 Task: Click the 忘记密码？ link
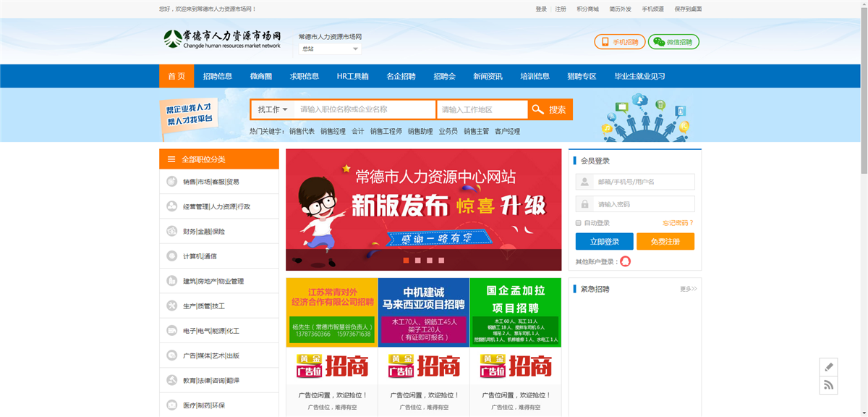[677, 223]
